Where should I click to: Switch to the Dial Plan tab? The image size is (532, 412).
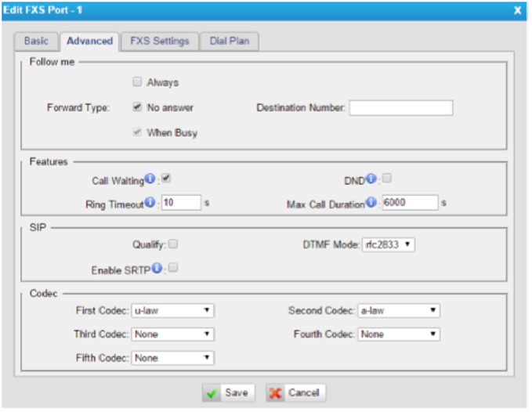[x=229, y=41]
